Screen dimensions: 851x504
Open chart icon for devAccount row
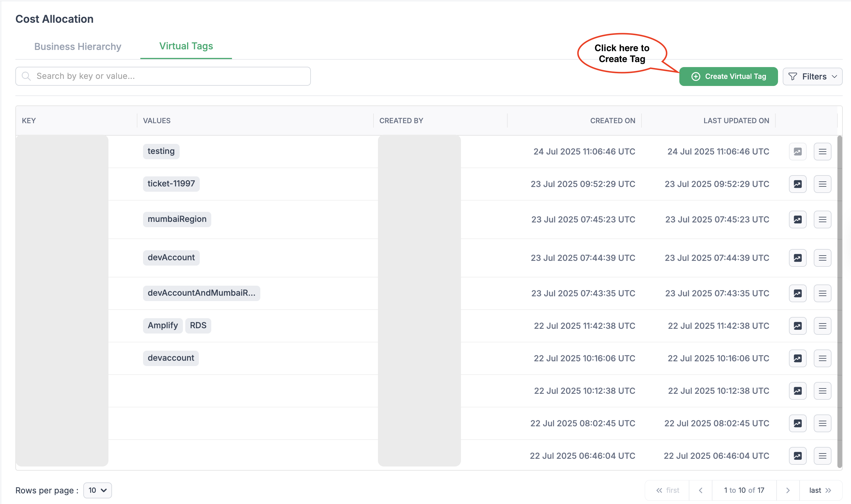click(x=797, y=258)
